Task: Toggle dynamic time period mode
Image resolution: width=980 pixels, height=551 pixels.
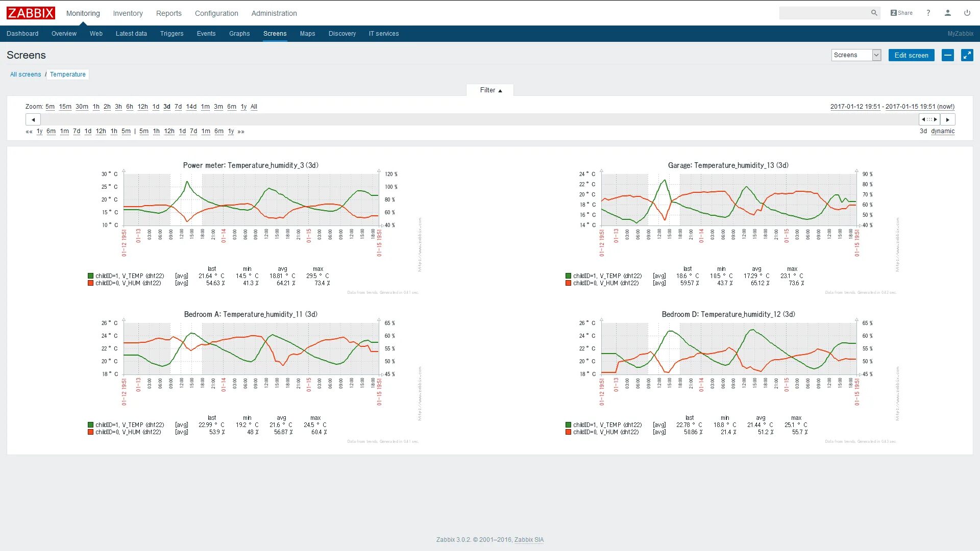Action: click(942, 131)
